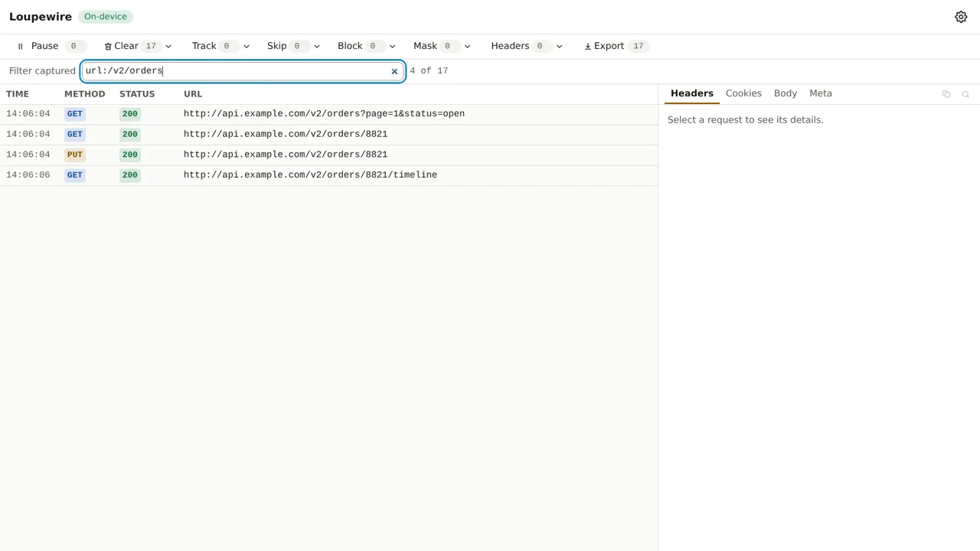Click the search icon in the details panel
The height and width of the screenshot is (551, 980).
coord(965,94)
